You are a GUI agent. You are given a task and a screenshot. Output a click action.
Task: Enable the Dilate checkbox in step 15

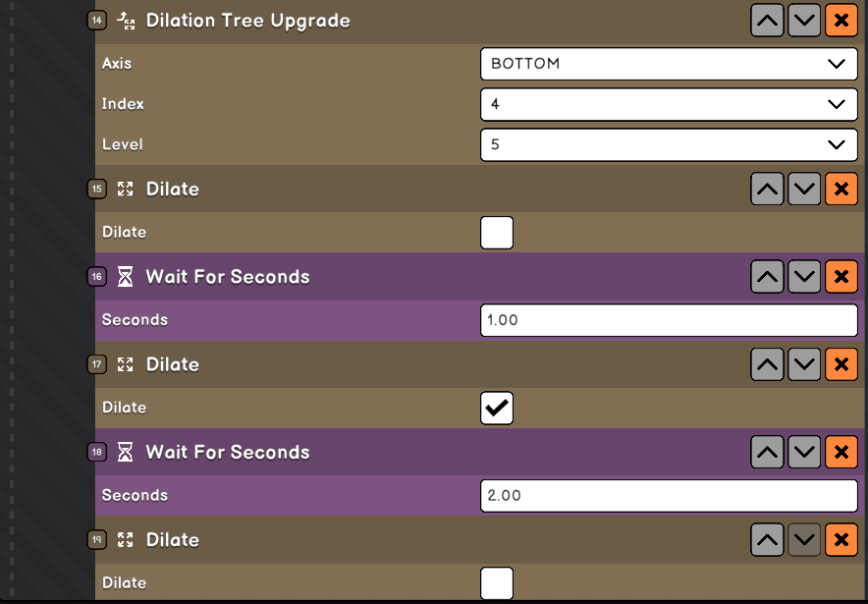click(x=497, y=233)
